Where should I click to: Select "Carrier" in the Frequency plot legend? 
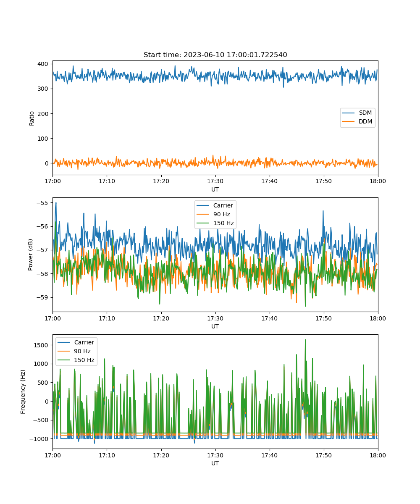(84, 342)
